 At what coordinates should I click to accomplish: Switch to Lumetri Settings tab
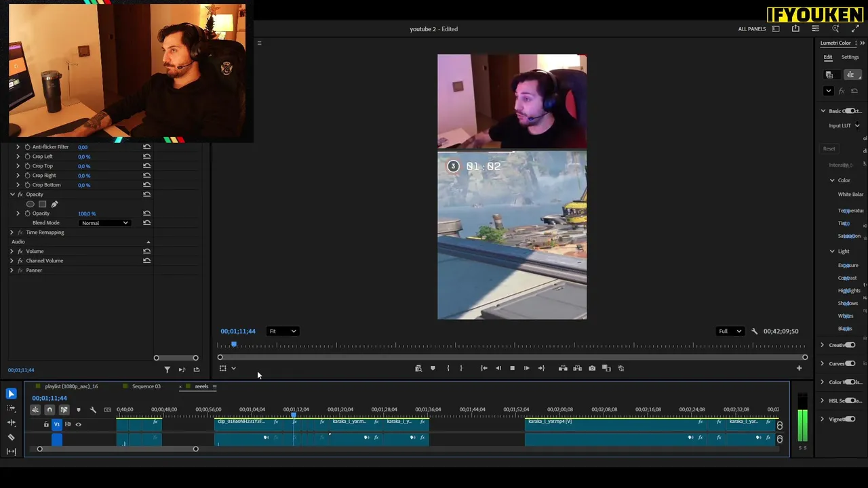point(850,57)
